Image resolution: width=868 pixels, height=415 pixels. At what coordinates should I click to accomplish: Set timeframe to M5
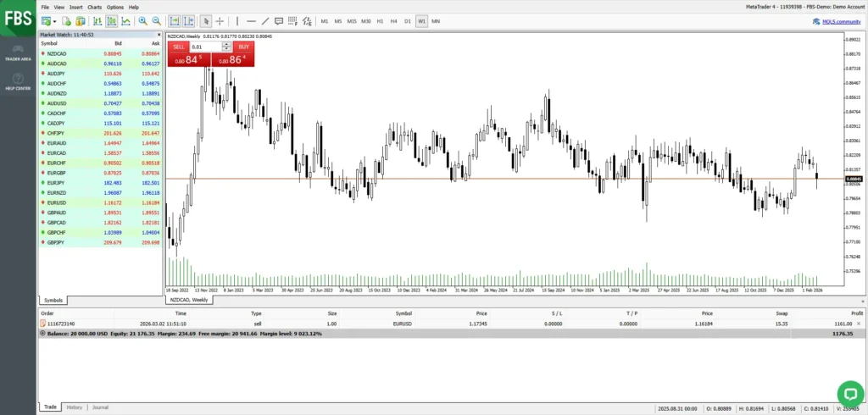338,21
